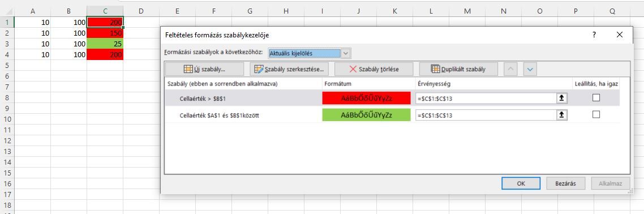Open the Aktuális kijelölés dropdown
Viewport: 644px width, 214px height.
point(346,53)
